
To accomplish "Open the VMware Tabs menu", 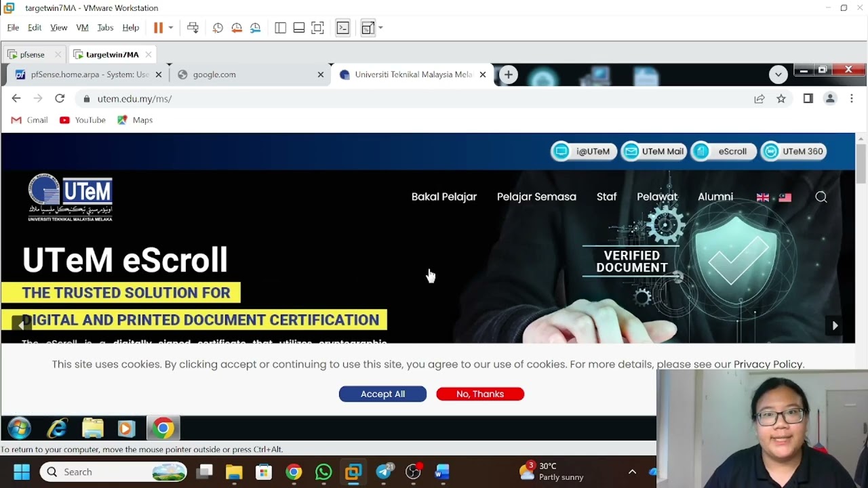I will 105,28.
